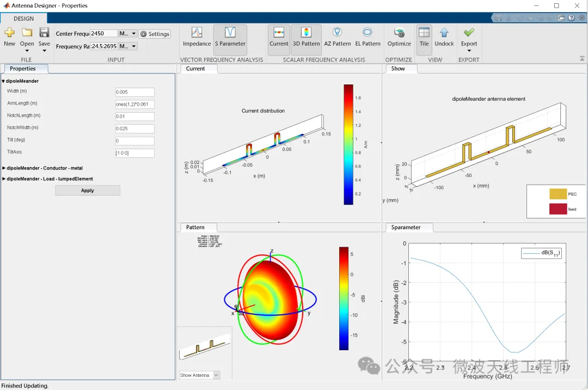
Task: Create a new antenna with New
Action: (x=10, y=36)
